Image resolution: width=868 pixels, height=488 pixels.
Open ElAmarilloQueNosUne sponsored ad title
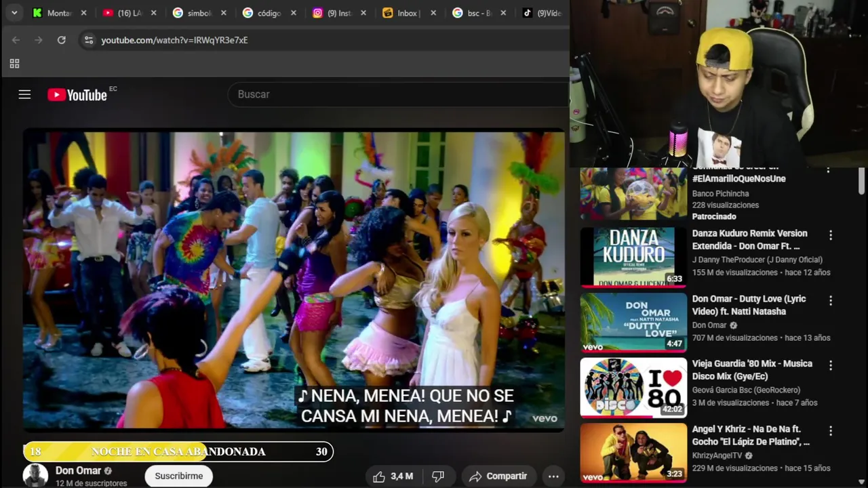click(738, 178)
